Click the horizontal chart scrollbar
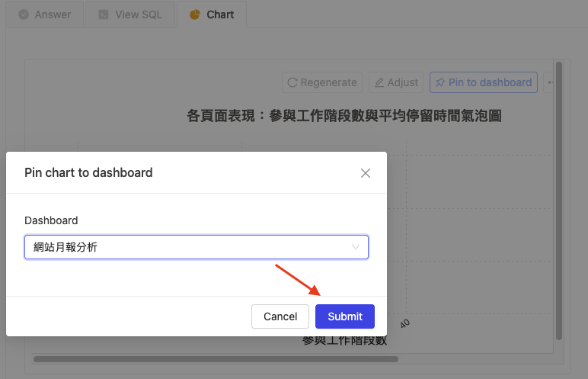Screen dimensions: 588x379 point(216,359)
